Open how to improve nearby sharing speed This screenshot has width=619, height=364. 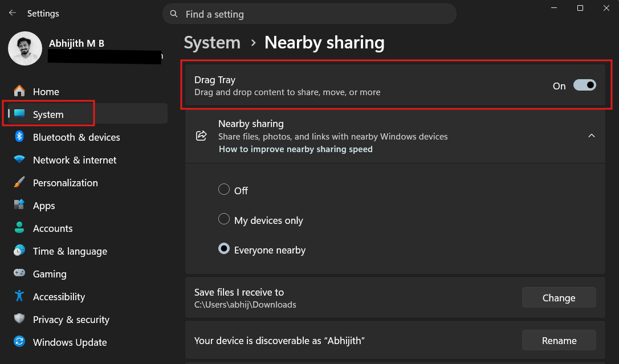coord(295,149)
